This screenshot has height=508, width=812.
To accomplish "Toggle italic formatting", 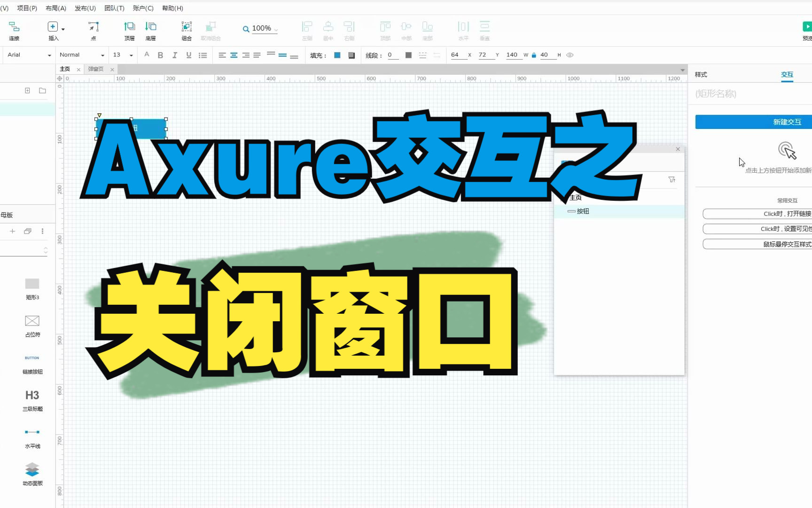I will (174, 55).
